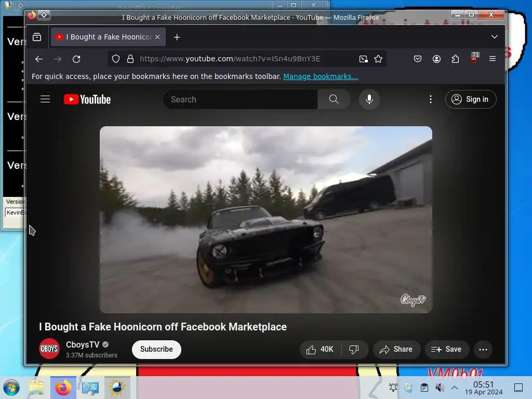Open Firefox View tab overview icon

(37, 37)
